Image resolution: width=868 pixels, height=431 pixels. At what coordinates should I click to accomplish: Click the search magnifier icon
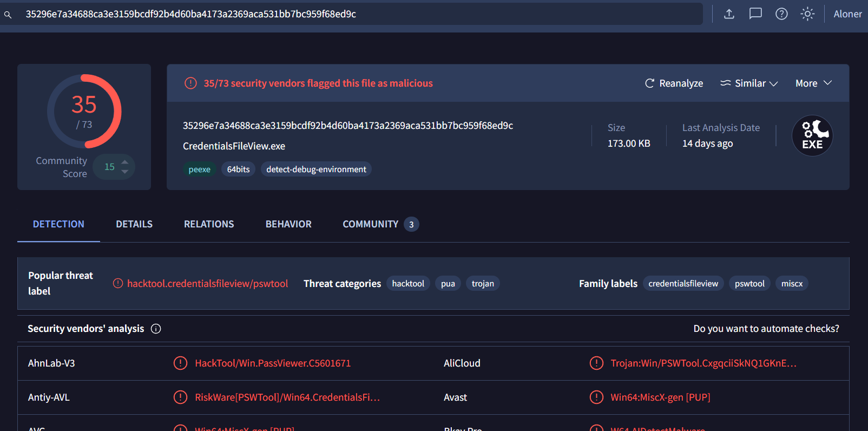pos(8,15)
